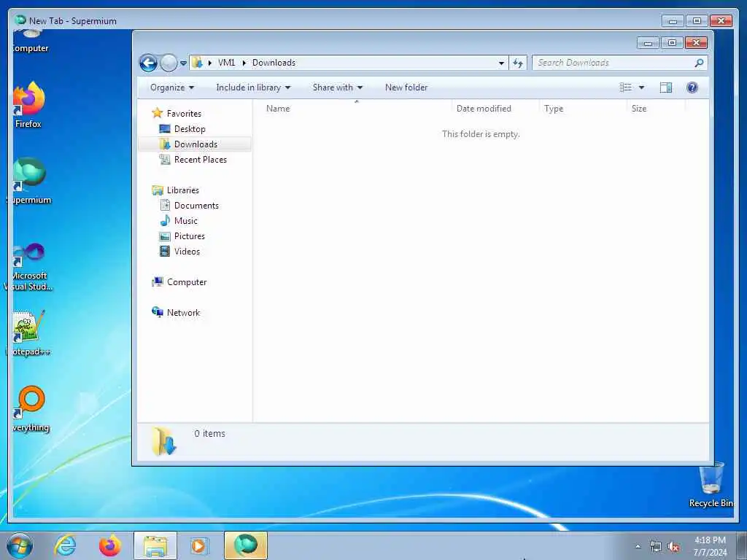The image size is (747, 560).
Task: Select Libraries in navigation pane
Action: 183,190
